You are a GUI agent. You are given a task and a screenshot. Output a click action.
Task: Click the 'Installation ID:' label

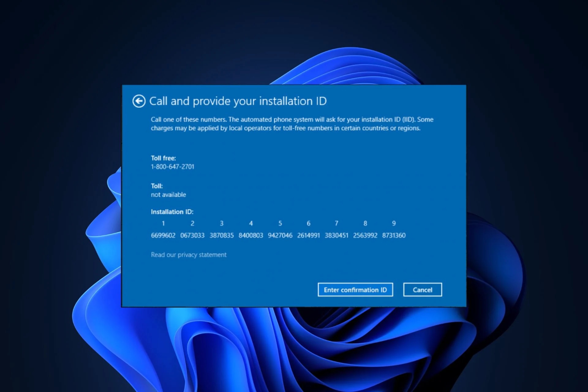click(172, 212)
